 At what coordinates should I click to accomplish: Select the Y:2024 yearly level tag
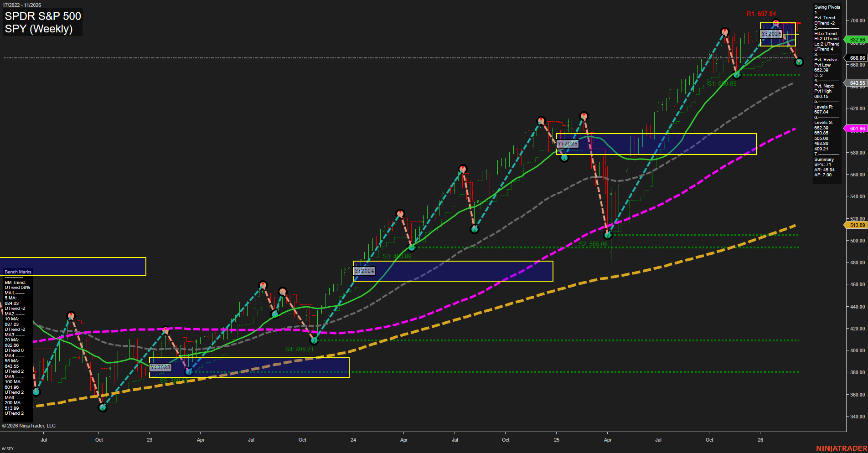pos(364,271)
